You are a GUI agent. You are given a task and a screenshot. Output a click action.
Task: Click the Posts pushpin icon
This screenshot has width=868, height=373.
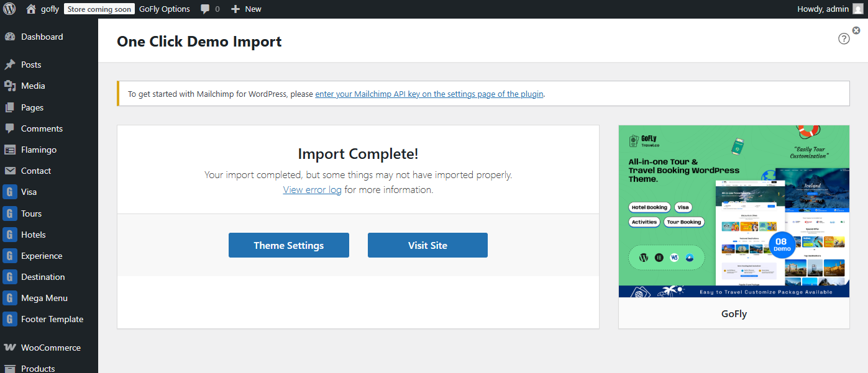coord(10,65)
